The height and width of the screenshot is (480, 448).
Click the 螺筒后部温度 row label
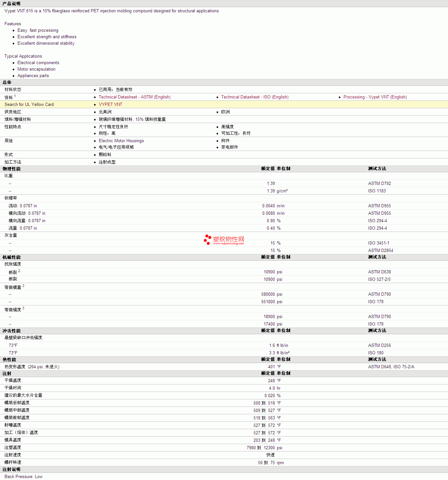tap(17, 403)
